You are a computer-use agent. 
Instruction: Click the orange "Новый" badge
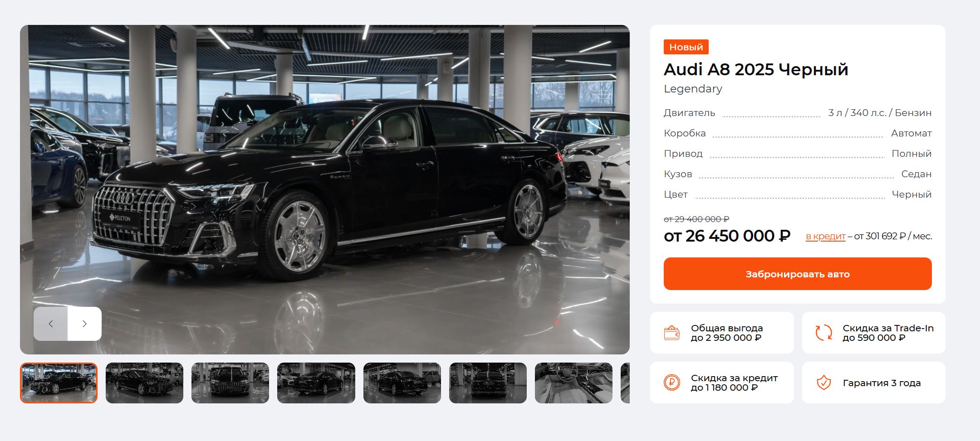coord(686,47)
